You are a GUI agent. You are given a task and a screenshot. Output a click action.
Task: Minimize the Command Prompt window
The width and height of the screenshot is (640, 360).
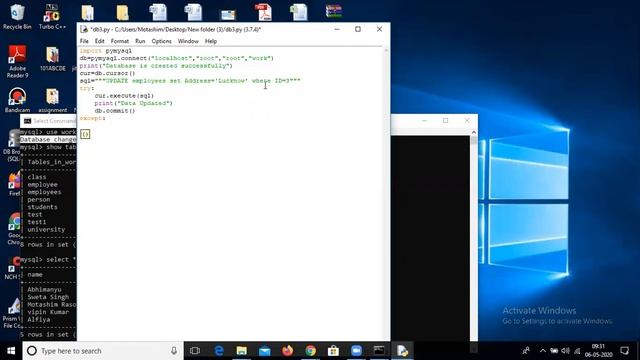coord(424,120)
